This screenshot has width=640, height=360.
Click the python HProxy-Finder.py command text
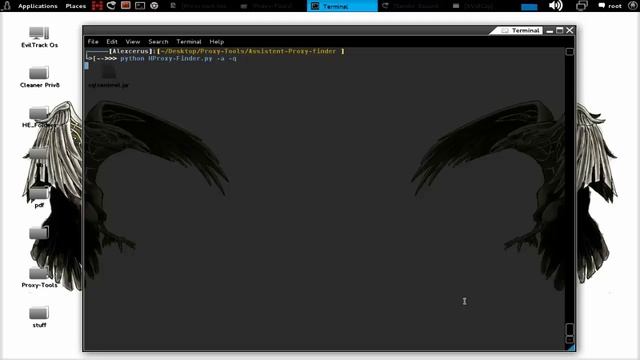coord(178,58)
